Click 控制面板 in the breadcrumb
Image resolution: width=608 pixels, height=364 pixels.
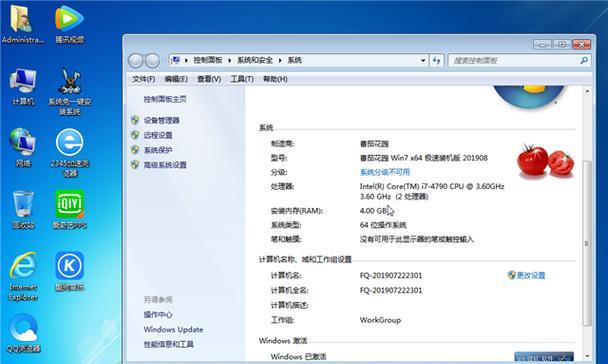click(208, 60)
